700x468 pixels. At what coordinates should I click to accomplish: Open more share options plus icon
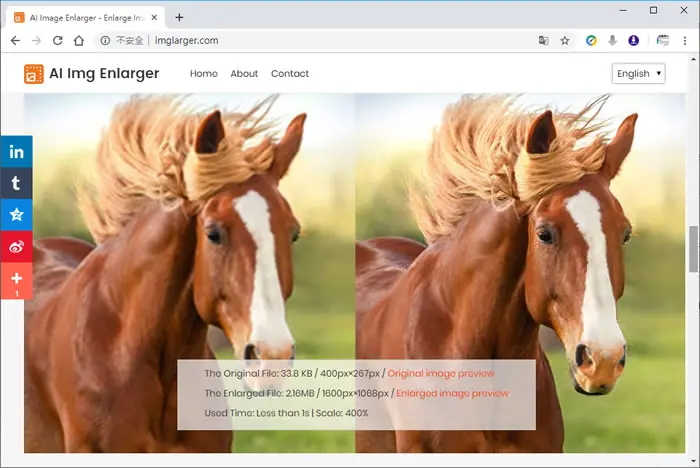point(16,280)
